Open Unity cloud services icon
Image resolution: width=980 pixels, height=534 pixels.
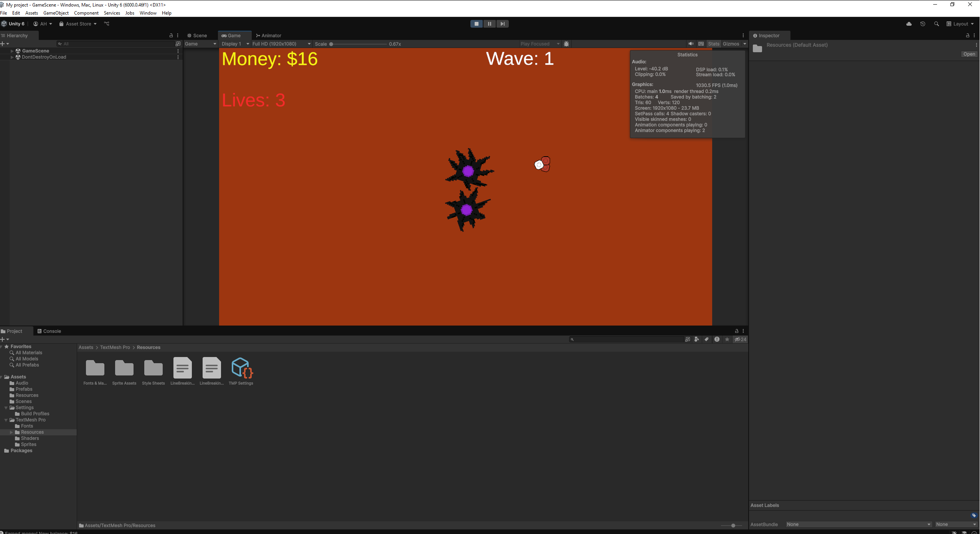coord(909,24)
